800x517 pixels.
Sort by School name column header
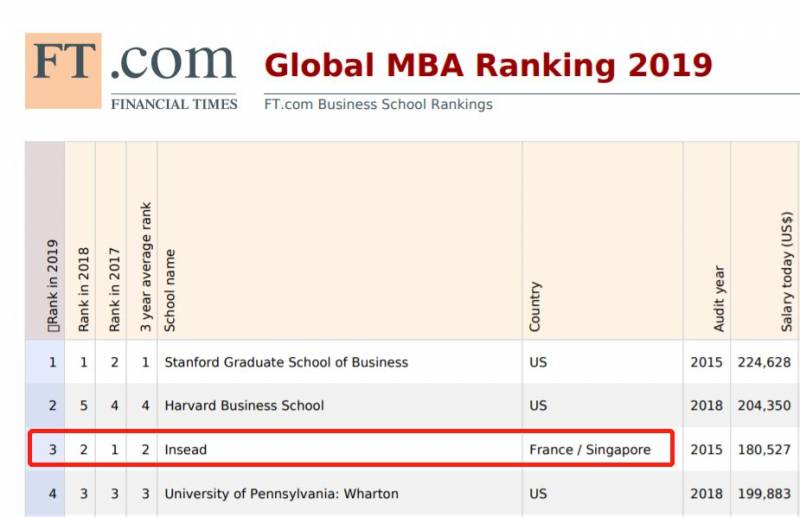coord(171,291)
